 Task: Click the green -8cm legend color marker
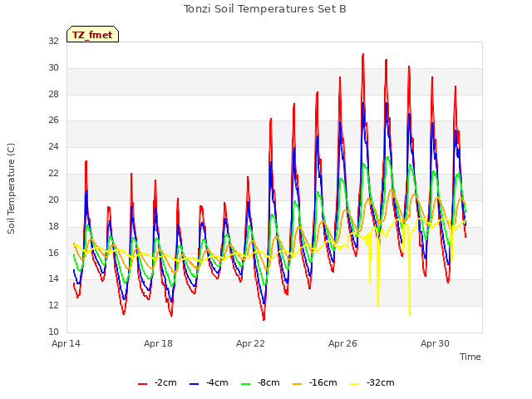(x=246, y=384)
